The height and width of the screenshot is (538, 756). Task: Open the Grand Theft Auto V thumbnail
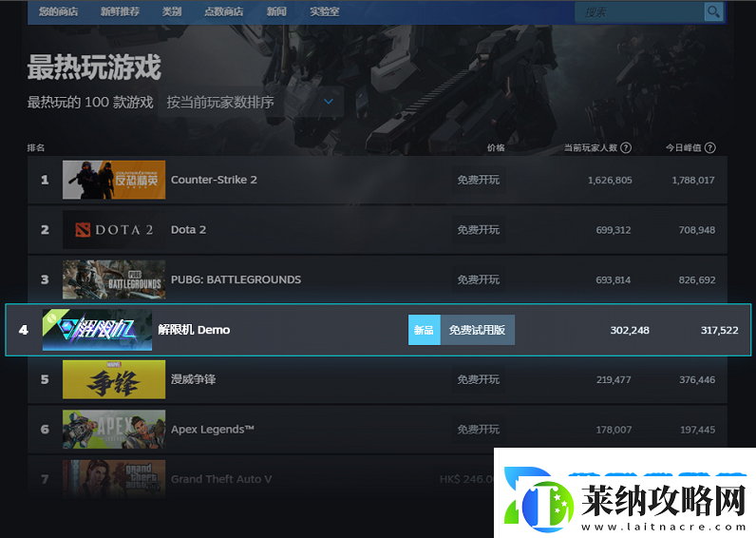(114, 479)
